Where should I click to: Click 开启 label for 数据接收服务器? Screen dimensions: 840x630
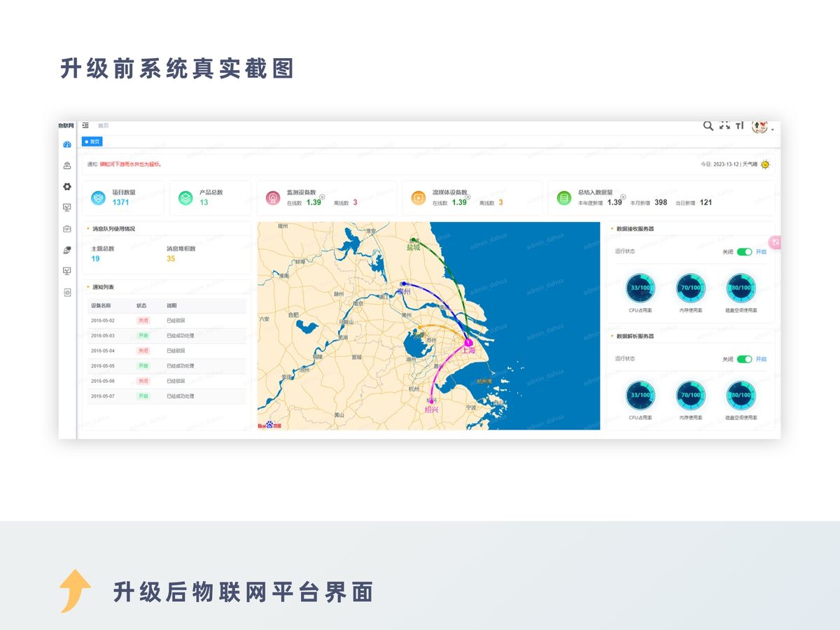click(x=761, y=252)
